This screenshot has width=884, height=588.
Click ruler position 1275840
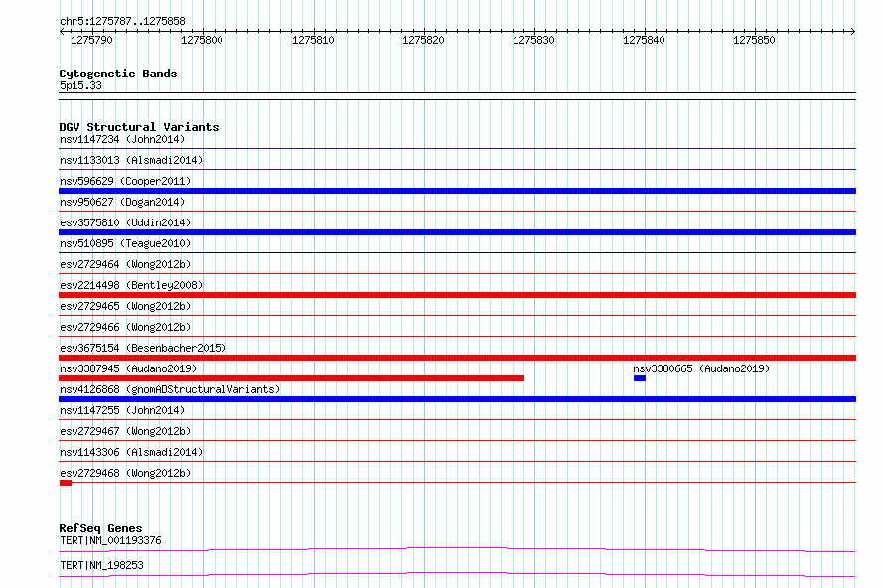(644, 40)
